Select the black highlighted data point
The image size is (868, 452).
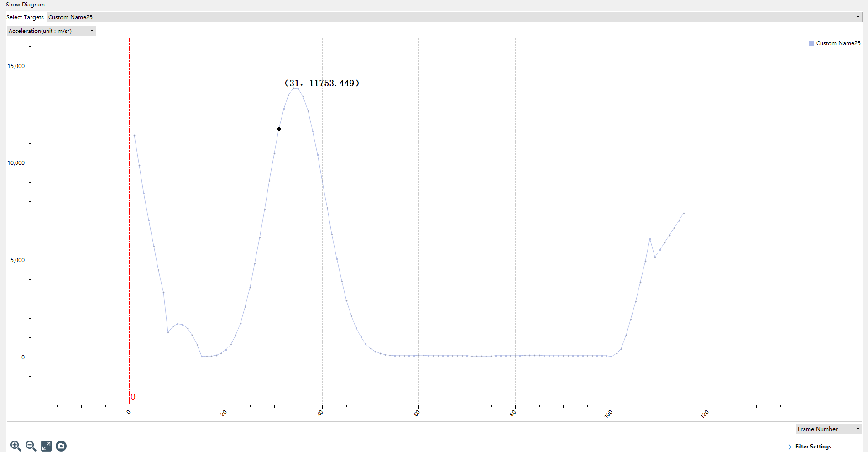279,129
